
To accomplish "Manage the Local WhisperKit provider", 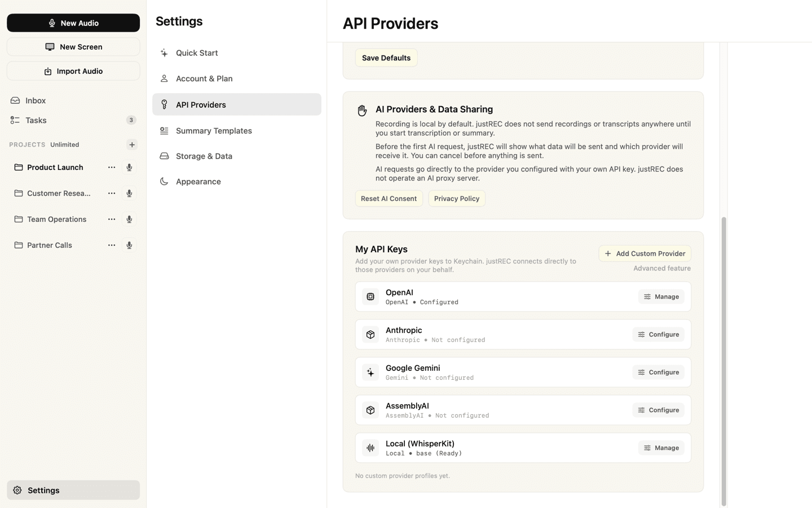I will (661, 448).
